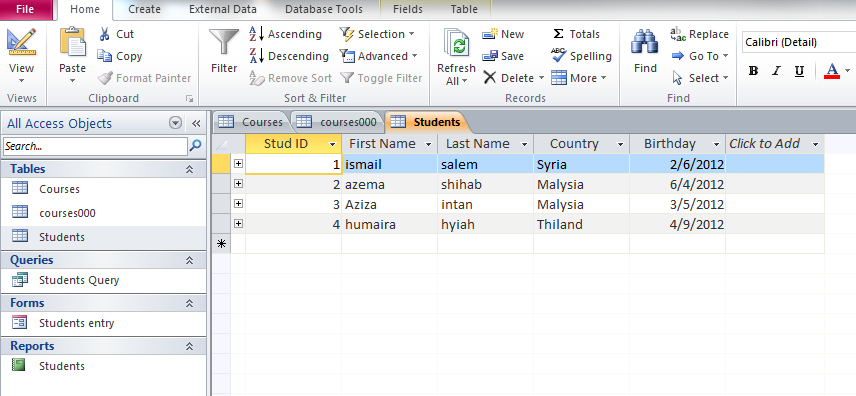The image size is (856, 396).
Task: Click the Toggle Filter button
Action: tap(381, 78)
